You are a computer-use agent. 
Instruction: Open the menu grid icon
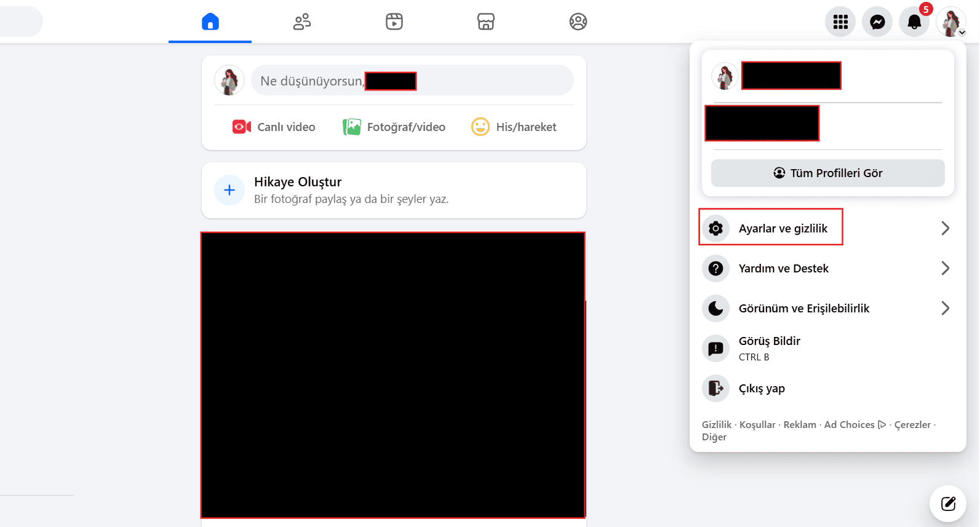tap(840, 22)
